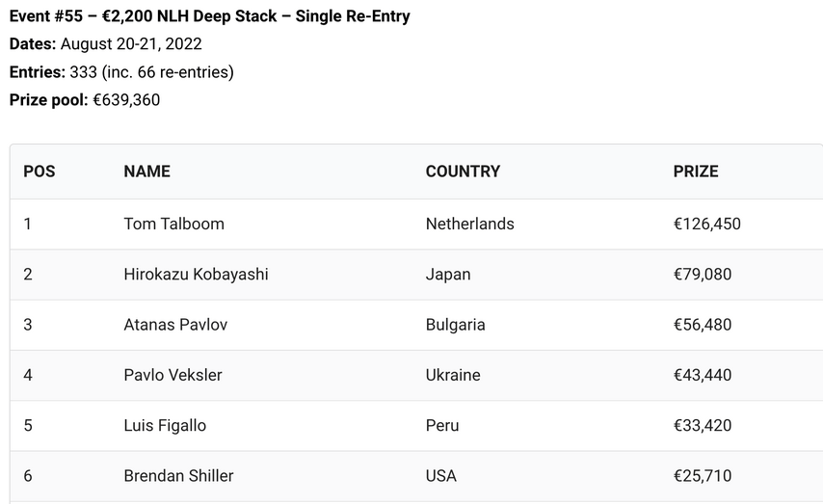This screenshot has height=504, width=823.
Task: Click the Atanas Pavlov name cell
Action: pos(175,325)
